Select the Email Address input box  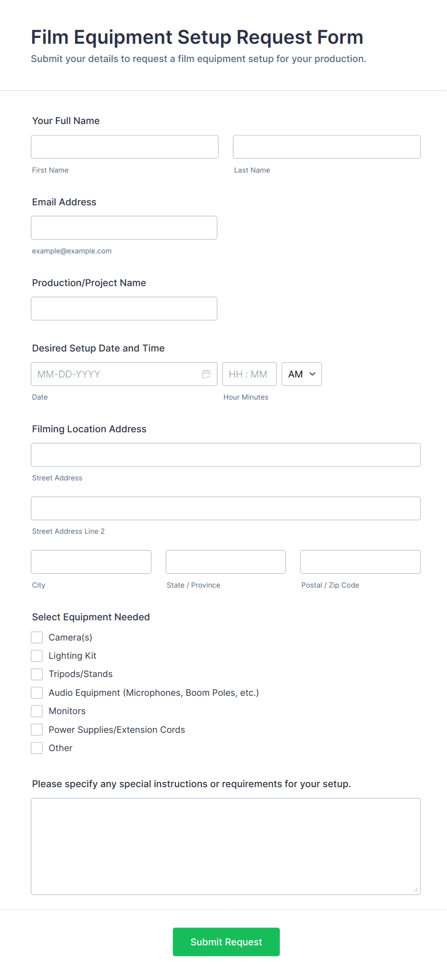tap(124, 228)
